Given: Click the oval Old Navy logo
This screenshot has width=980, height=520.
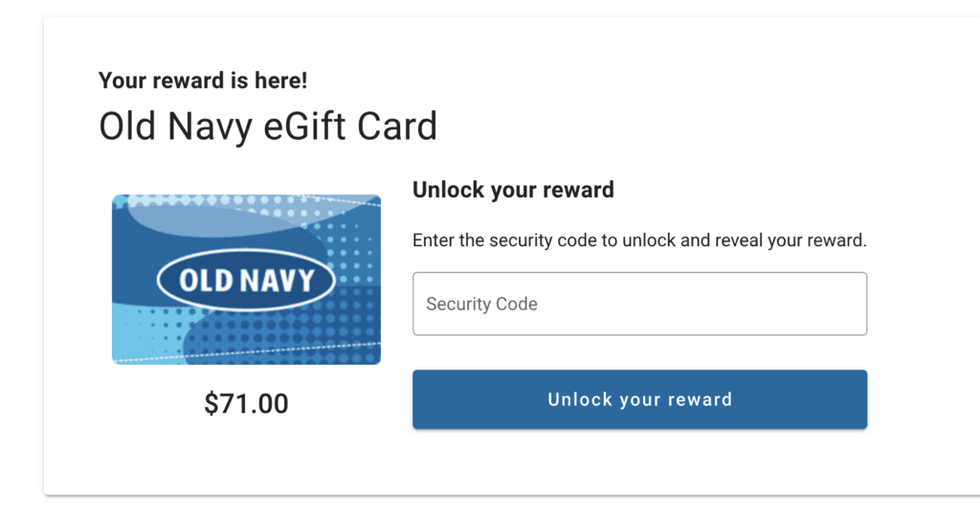Looking at the screenshot, I should tap(246, 281).
